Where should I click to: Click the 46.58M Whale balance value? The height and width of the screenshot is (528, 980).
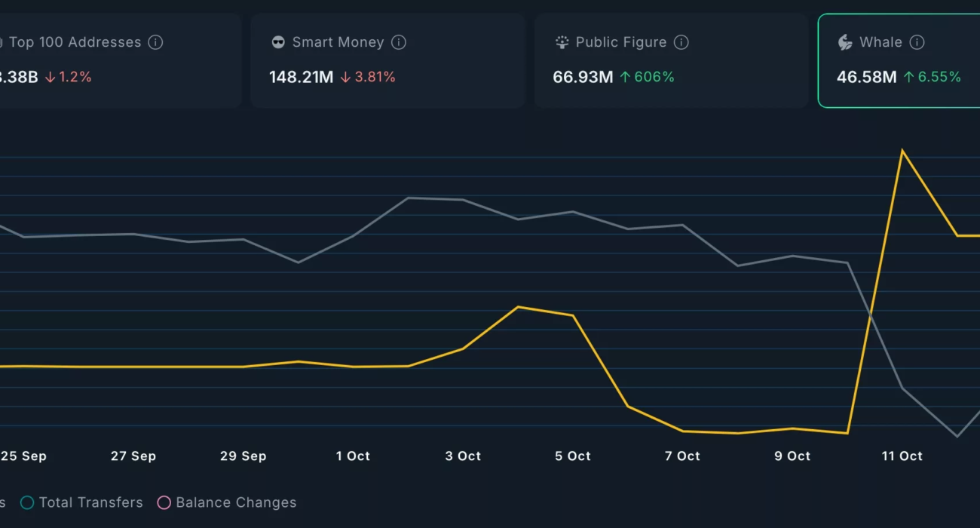pos(866,77)
